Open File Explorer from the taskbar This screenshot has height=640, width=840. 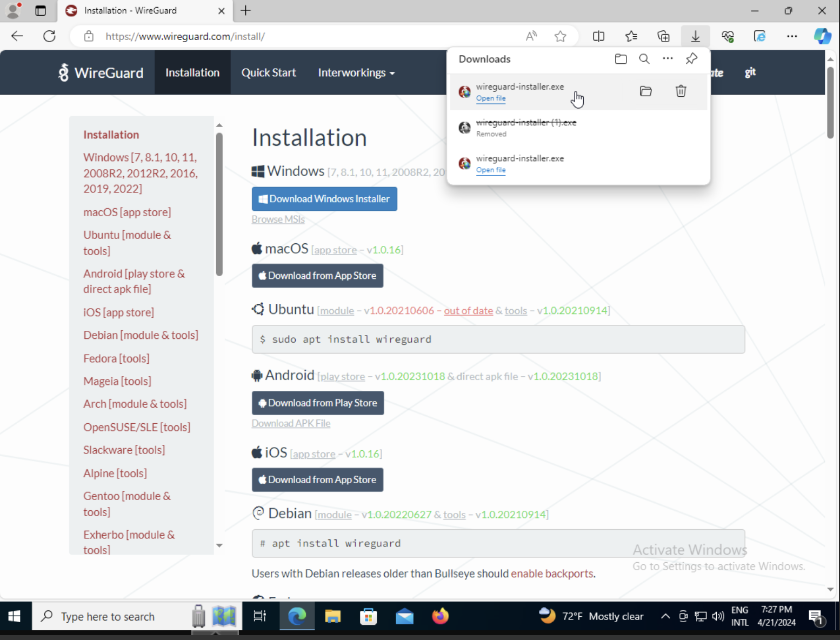coord(332,616)
